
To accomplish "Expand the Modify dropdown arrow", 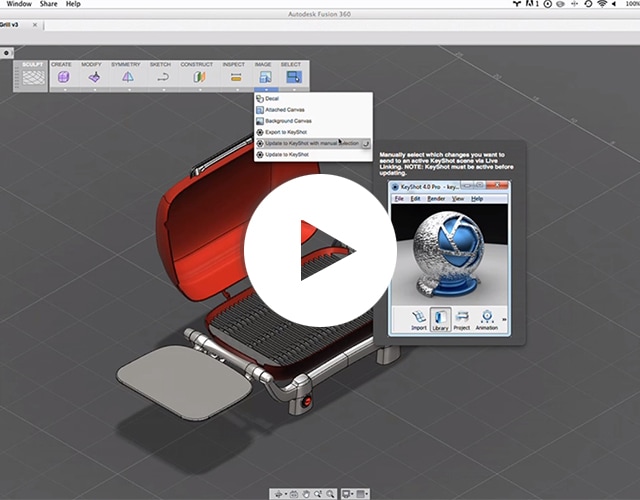I will click(95, 89).
